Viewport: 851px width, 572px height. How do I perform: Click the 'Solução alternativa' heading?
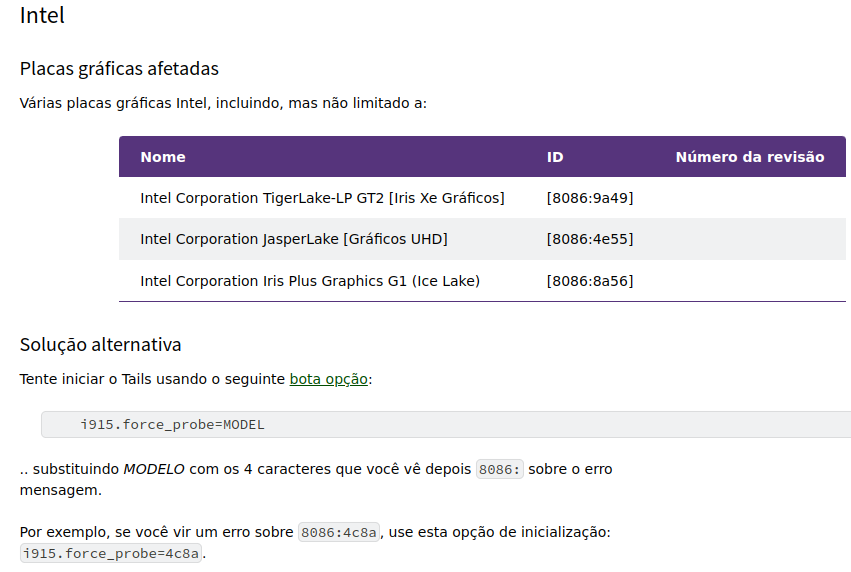click(100, 345)
